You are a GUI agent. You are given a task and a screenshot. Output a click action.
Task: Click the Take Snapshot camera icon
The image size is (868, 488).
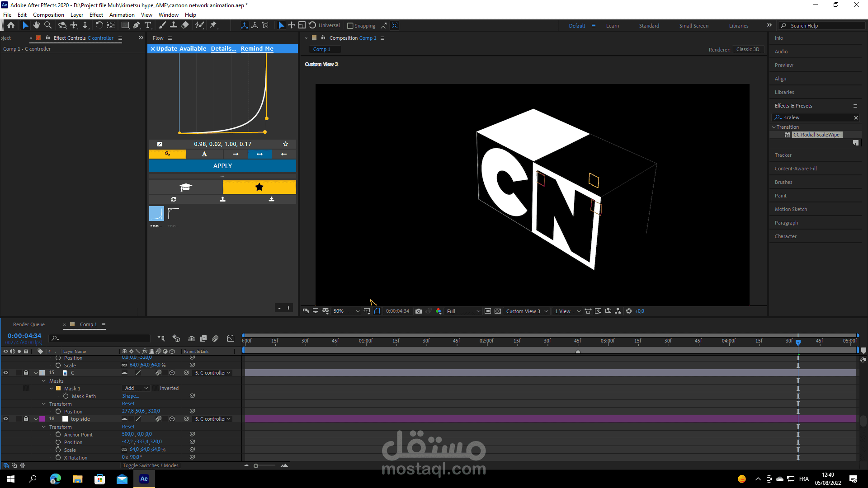click(x=419, y=311)
